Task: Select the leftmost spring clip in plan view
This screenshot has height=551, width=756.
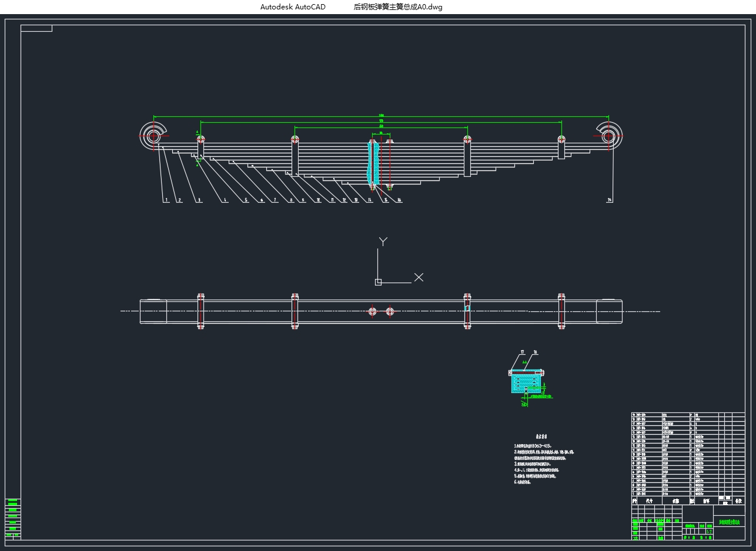Action: (200, 311)
